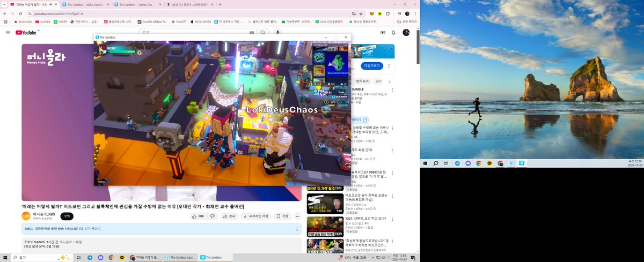Open tab search dropdown in Chrome
The height and width of the screenshot is (262, 644).
pos(5,4)
